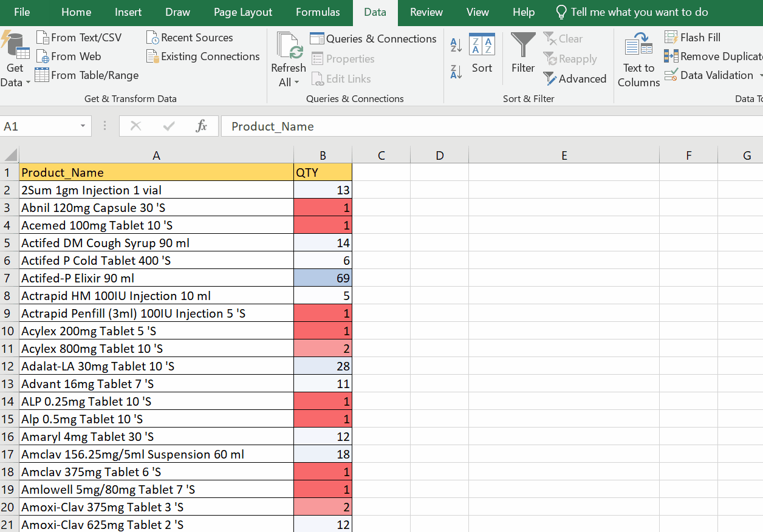Open Queries & Connections pane
This screenshot has height=532, width=763.
click(373, 38)
